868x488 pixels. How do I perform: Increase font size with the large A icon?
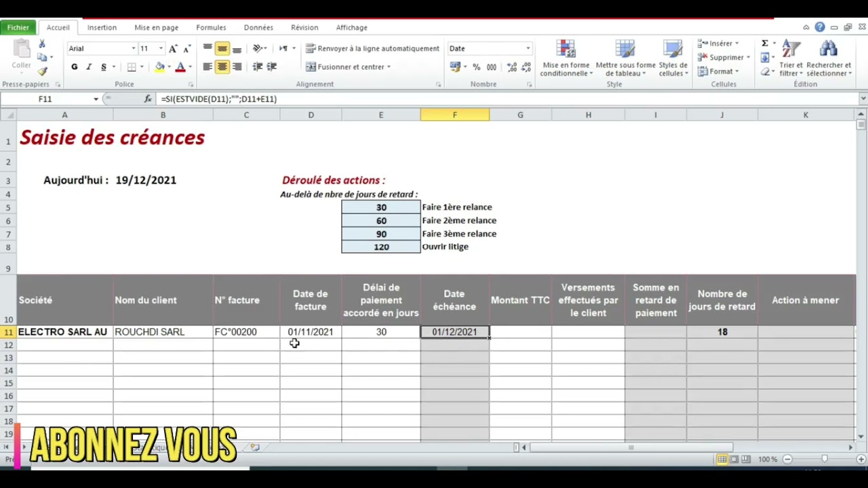(x=173, y=49)
